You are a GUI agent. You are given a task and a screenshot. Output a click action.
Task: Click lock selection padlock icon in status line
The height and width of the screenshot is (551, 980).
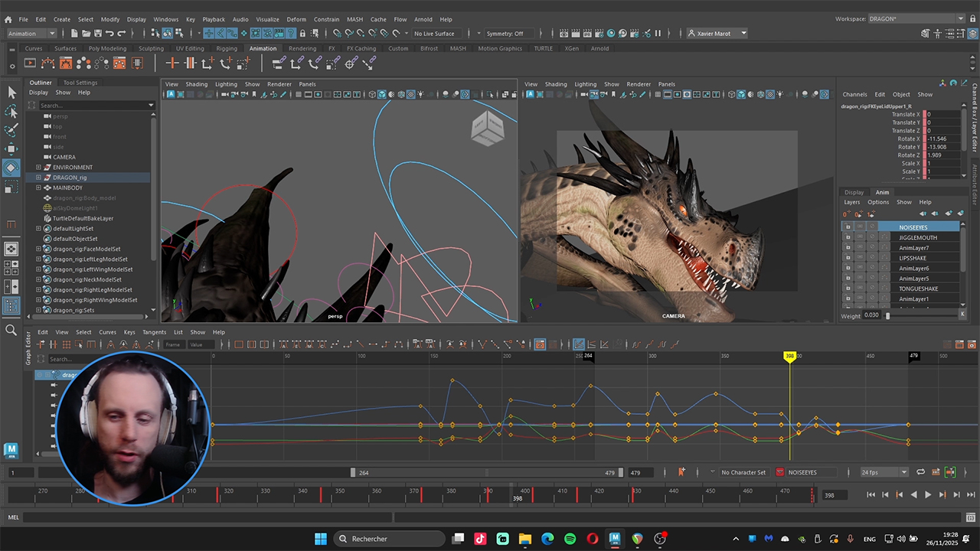[302, 33]
